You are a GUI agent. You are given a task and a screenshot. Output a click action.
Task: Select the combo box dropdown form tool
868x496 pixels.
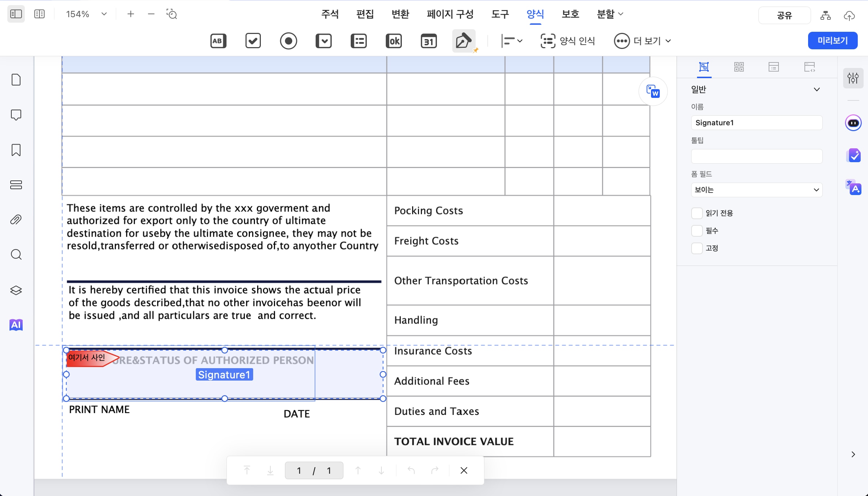324,41
